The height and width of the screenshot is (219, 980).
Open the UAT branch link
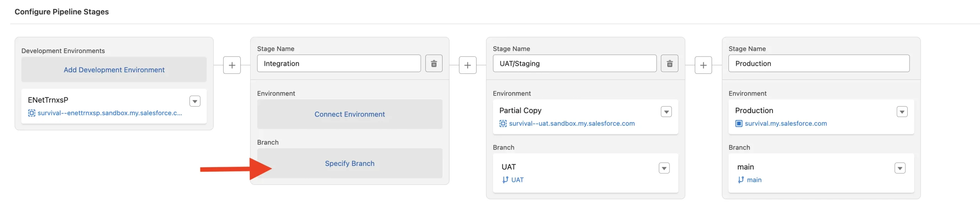pyautogui.click(x=518, y=180)
